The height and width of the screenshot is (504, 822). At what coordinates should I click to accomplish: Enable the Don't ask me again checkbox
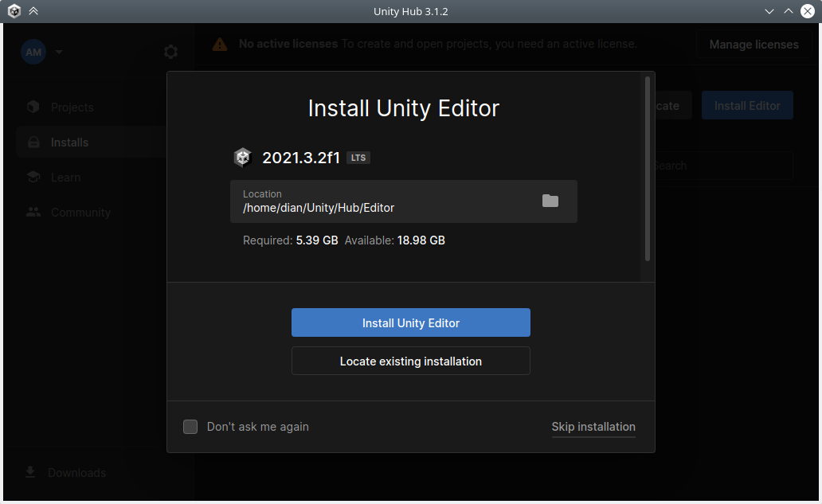pyautogui.click(x=190, y=427)
